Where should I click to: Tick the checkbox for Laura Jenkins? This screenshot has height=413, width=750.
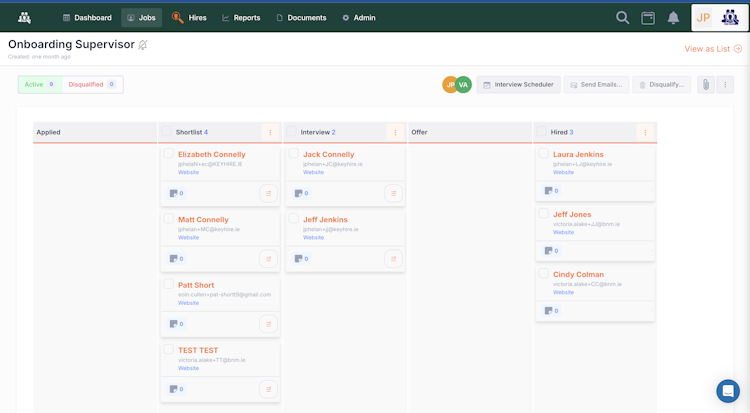point(543,153)
